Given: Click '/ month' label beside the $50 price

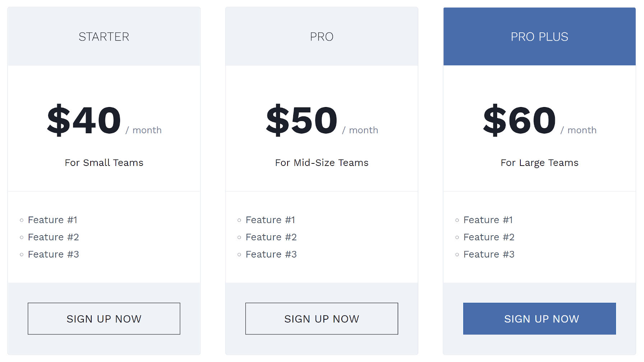Looking at the screenshot, I should tap(360, 130).
